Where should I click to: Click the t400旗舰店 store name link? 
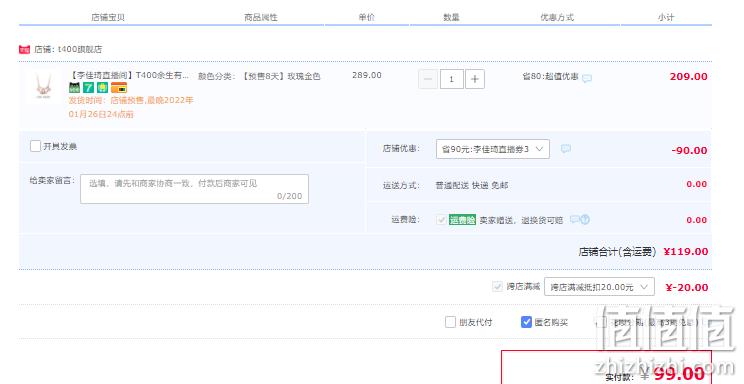80,49
